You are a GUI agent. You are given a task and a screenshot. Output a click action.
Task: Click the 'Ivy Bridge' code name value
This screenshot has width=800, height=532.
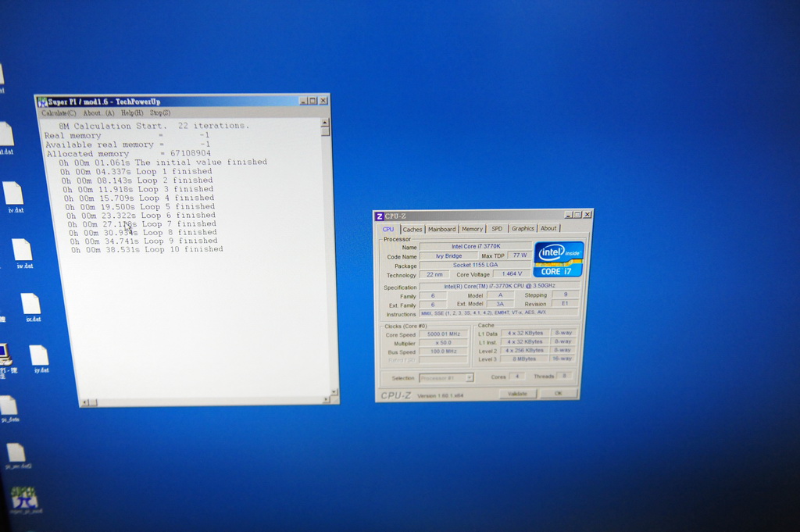[448, 256]
